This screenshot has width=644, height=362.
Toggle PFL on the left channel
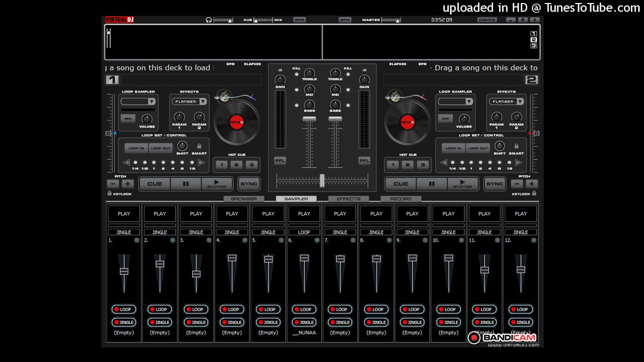[280, 161]
